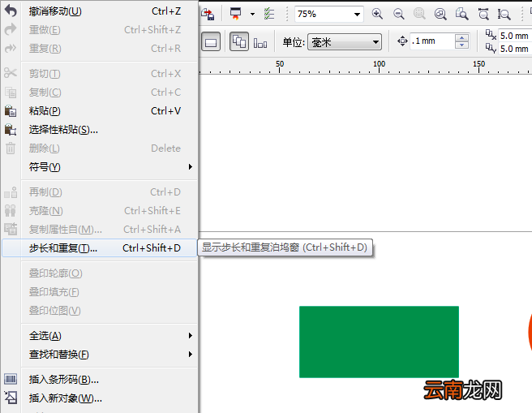Click the 100 mark on horizontal ruler
532x413 pixels.
pos(379,64)
